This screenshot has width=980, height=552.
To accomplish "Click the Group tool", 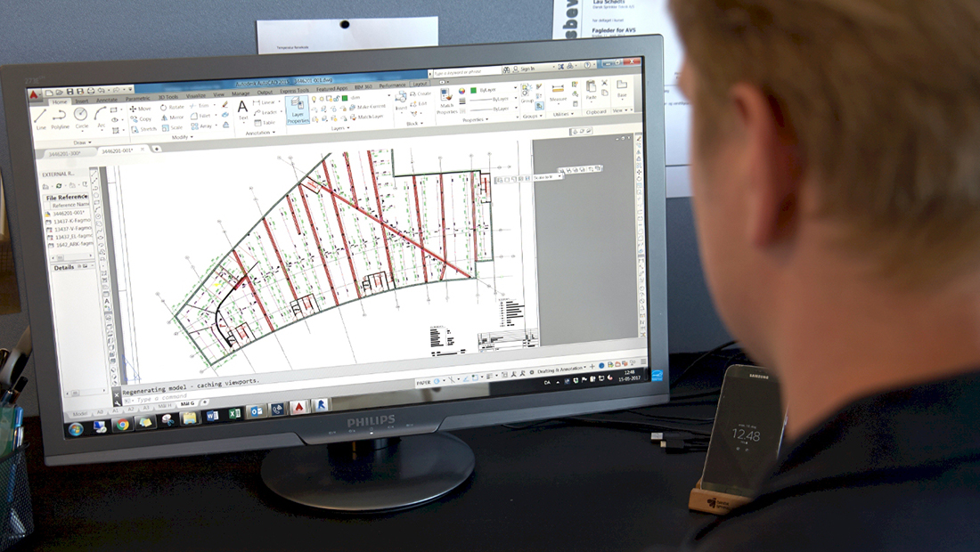I will [527, 93].
